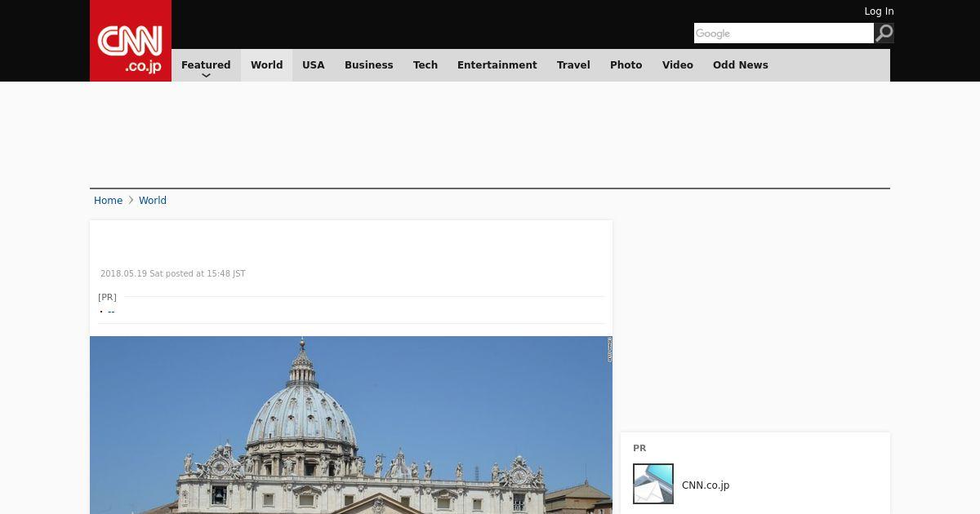Viewport: 980px width, 514px height.
Task: Expand the Featured dropdown menu
Action: coord(206,65)
